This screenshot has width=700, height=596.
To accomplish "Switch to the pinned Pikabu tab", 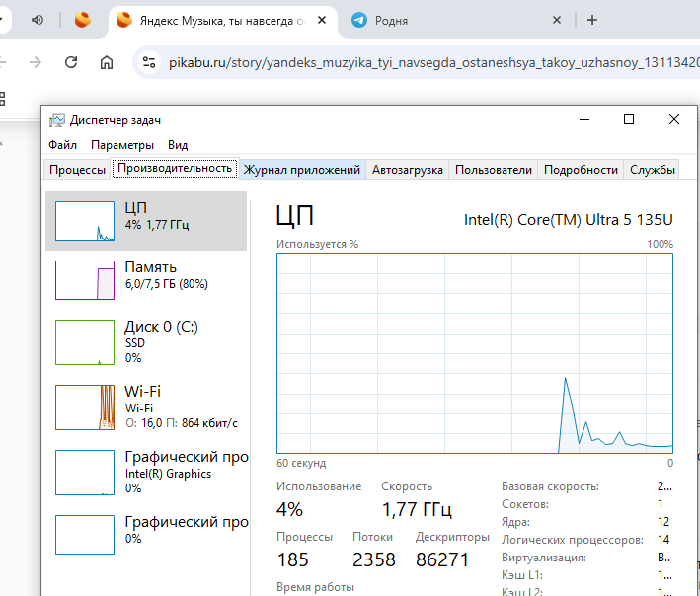I will coord(83,20).
